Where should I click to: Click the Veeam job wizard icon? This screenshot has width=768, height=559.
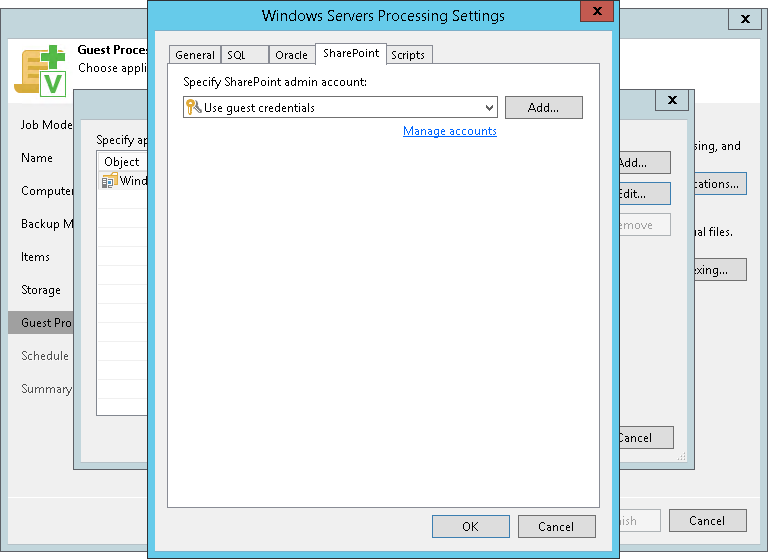coord(41,71)
